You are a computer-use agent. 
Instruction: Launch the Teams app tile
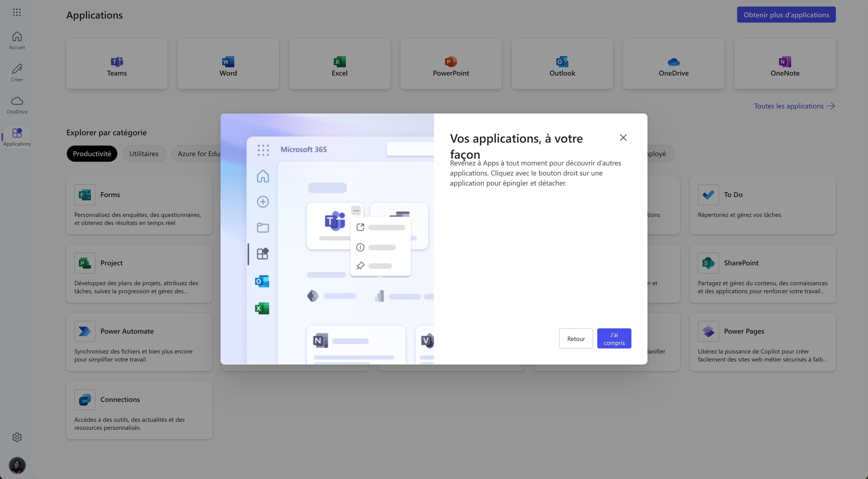[x=117, y=64]
